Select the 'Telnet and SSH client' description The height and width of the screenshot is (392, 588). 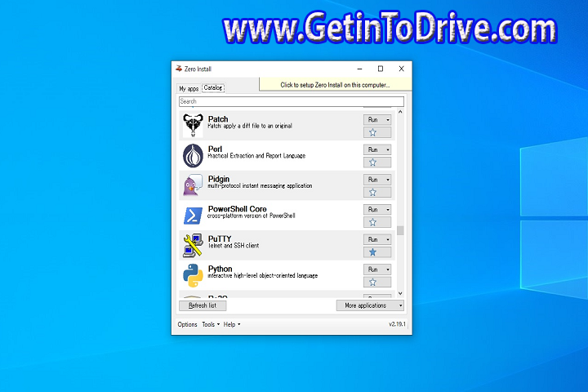[234, 246]
